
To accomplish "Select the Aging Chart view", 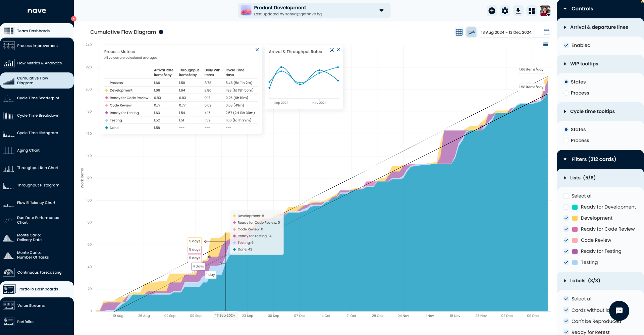I will click(x=29, y=150).
